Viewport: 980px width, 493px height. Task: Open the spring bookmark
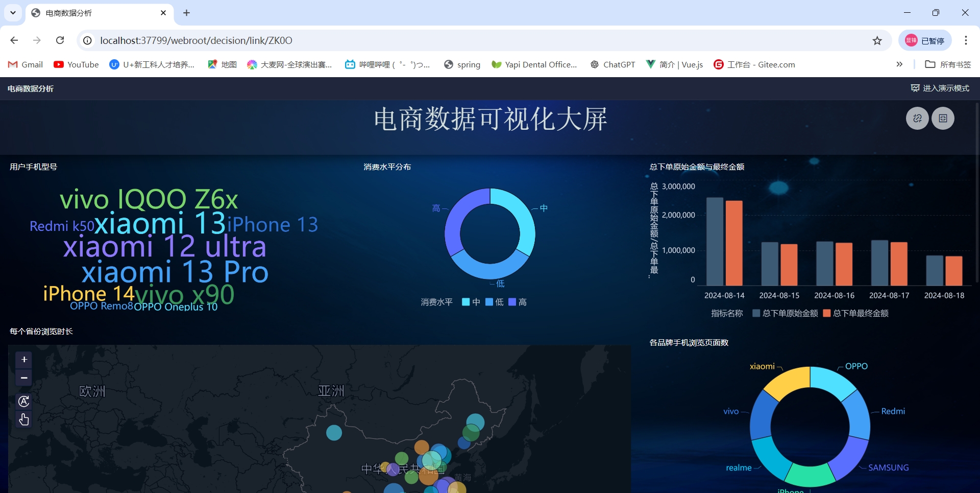pos(462,64)
